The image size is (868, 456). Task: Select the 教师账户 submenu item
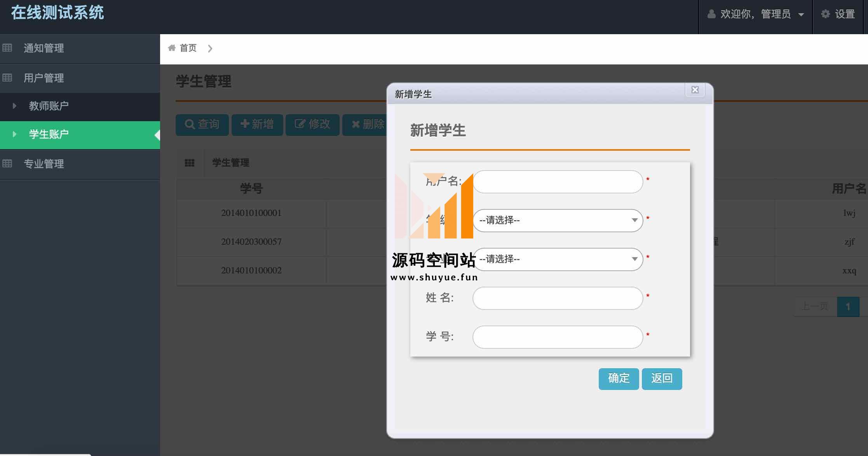(x=80, y=106)
